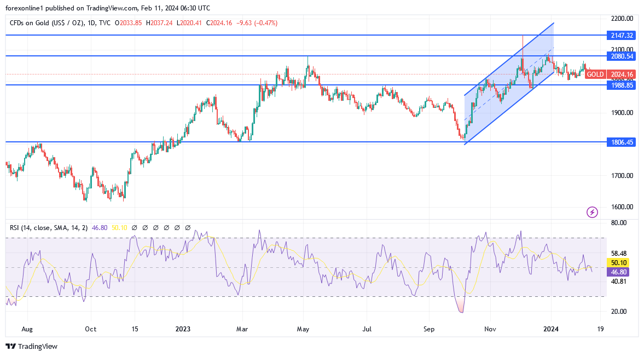This screenshot has width=644, height=356.
Task: Toggle the last slashed-circle icon in RSI legend
Action: click(187, 227)
